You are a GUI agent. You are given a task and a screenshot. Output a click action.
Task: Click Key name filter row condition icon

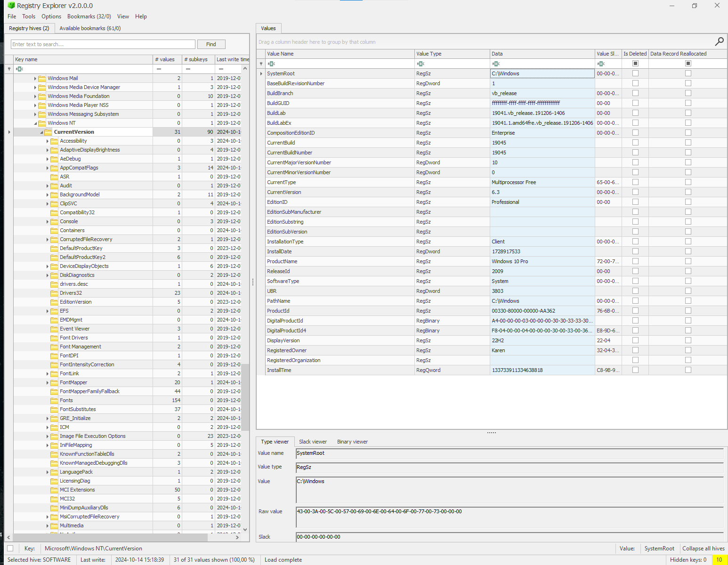coord(19,69)
